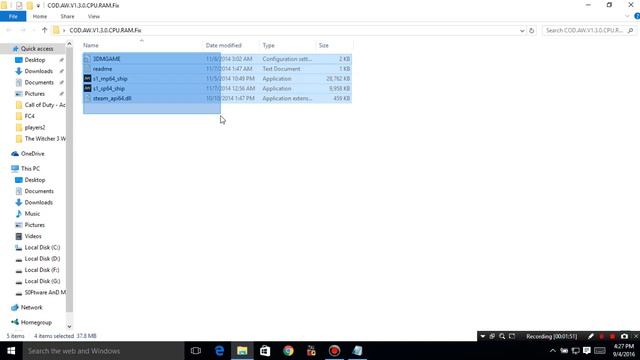Image resolution: width=640 pixels, height=360 pixels.
Task: Go up one folder level arrow
Action: click(44, 30)
